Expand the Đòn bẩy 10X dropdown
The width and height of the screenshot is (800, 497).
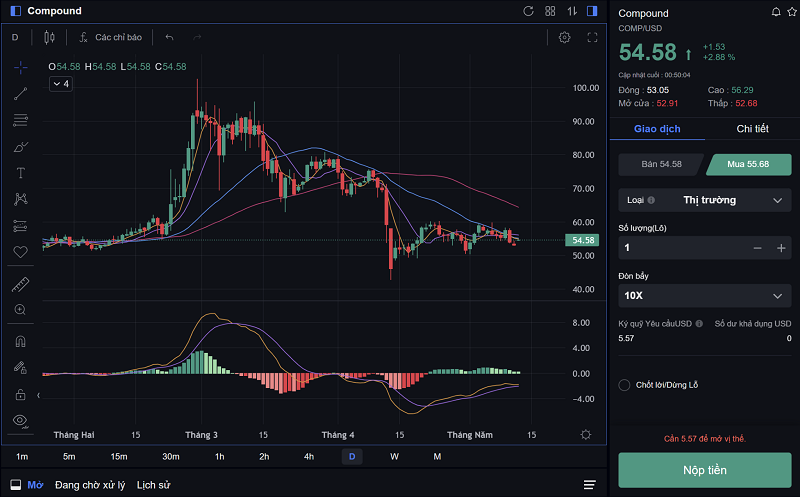point(705,296)
